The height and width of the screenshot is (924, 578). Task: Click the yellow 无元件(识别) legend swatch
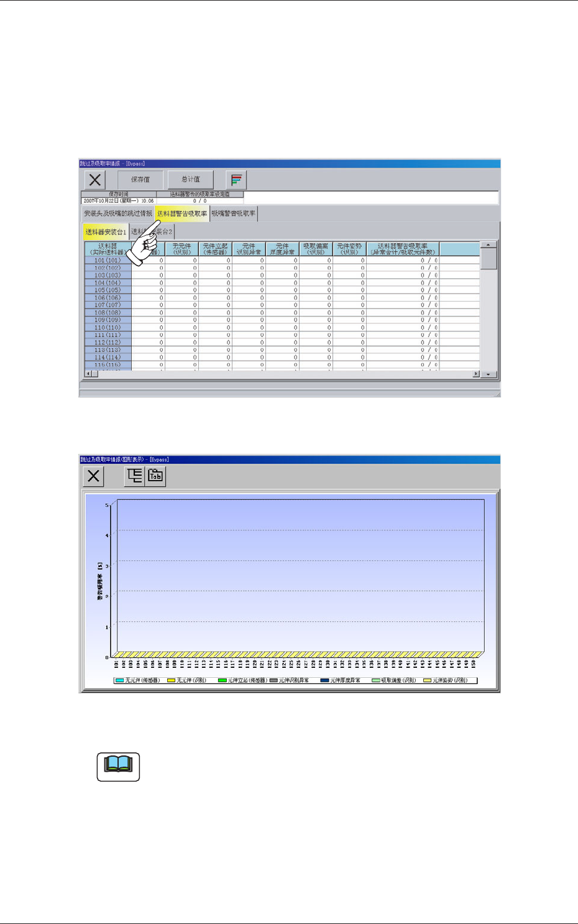pos(171,681)
